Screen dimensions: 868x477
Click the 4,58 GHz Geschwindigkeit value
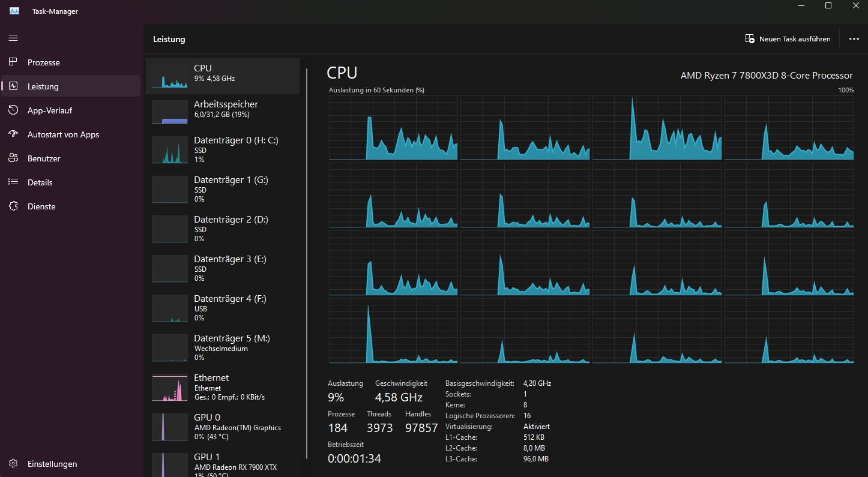(x=399, y=397)
